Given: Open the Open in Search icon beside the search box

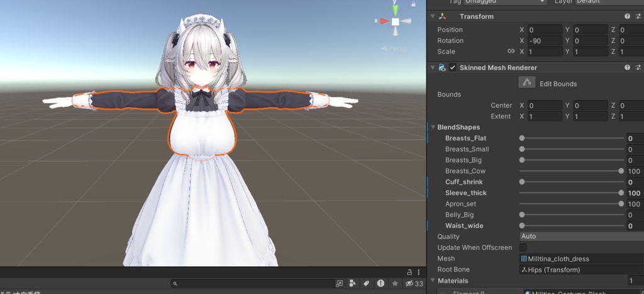Looking at the screenshot, I should [x=340, y=283].
